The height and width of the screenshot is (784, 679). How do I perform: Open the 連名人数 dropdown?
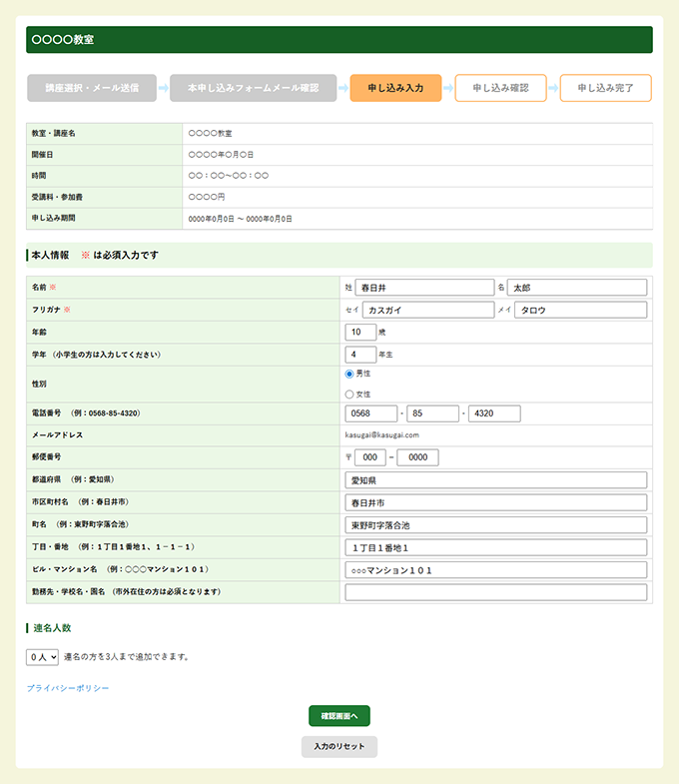pyautogui.click(x=43, y=657)
